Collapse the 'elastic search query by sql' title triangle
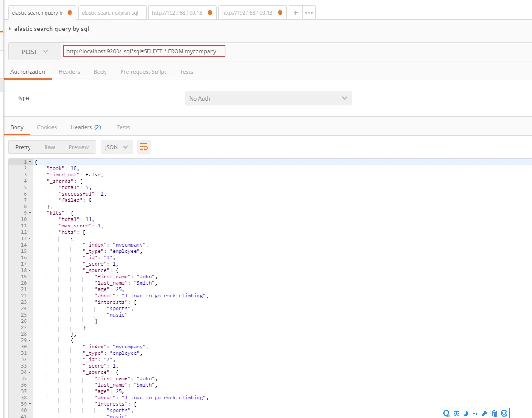The width and height of the screenshot is (532, 418). 10,29
